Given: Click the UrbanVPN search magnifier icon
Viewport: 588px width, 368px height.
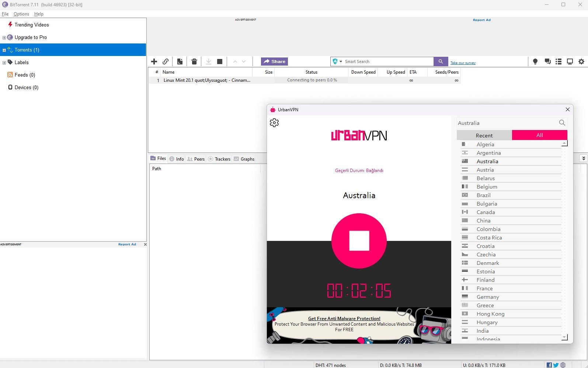Looking at the screenshot, I should tap(562, 123).
